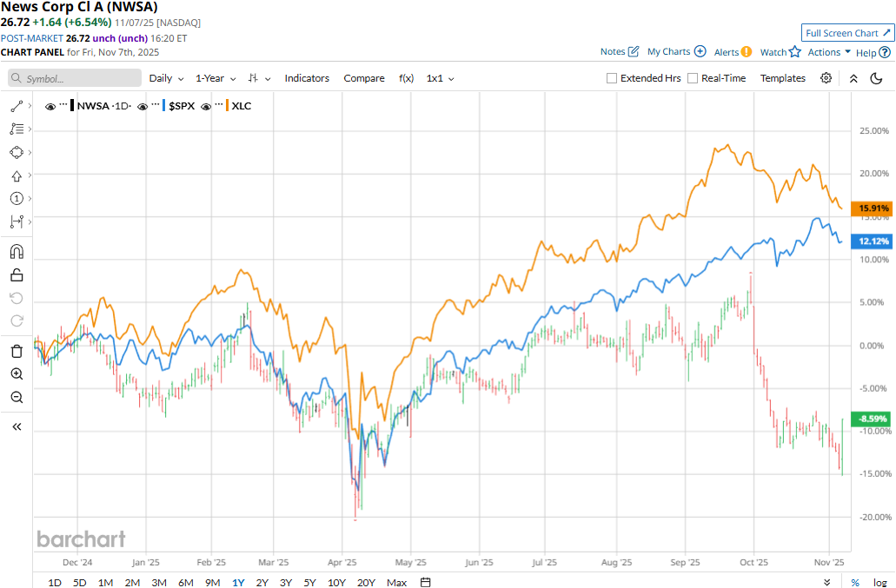The image size is (896, 588).
Task: Open the chart type bar-style dropdown
Action: coord(259,78)
